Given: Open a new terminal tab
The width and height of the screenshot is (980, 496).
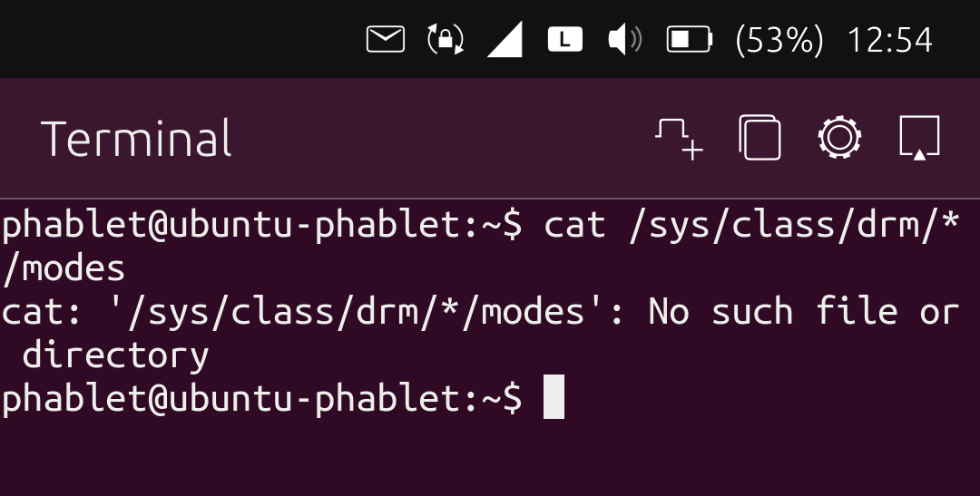Looking at the screenshot, I should coord(680,139).
